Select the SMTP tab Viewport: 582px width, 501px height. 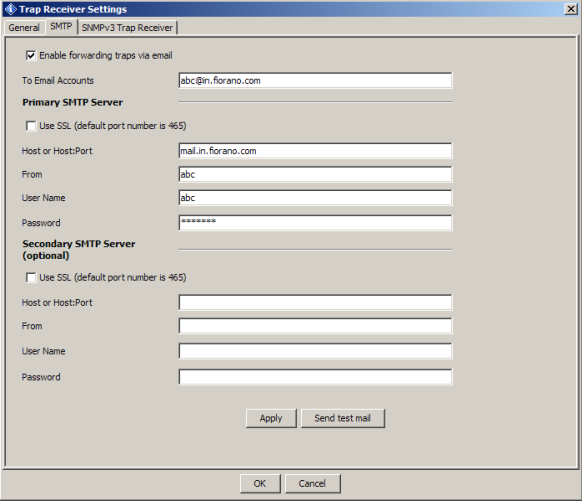(x=61, y=26)
